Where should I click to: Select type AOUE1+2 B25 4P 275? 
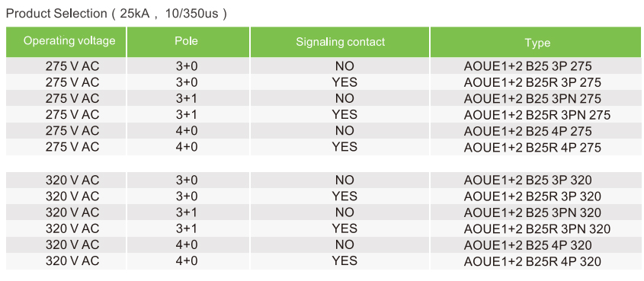tap(527, 131)
